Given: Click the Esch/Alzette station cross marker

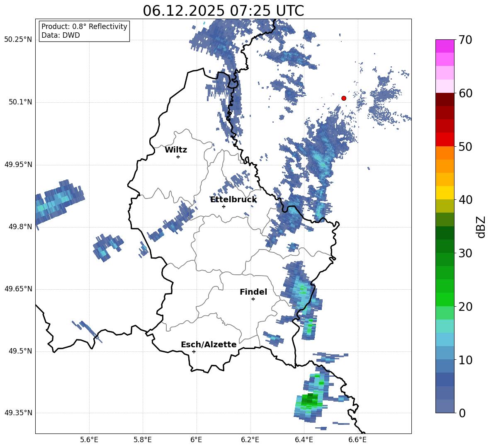Looking at the screenshot, I should [x=194, y=351].
